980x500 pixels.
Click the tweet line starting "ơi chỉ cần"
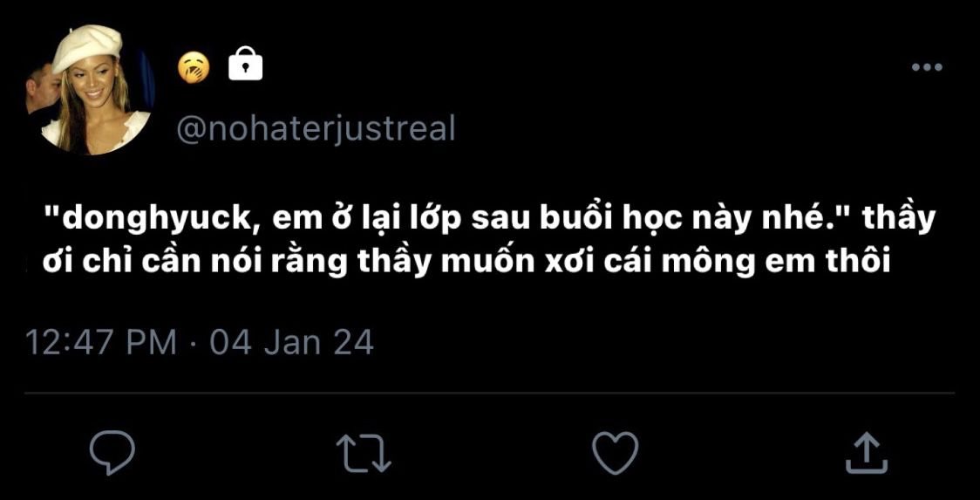(466, 264)
